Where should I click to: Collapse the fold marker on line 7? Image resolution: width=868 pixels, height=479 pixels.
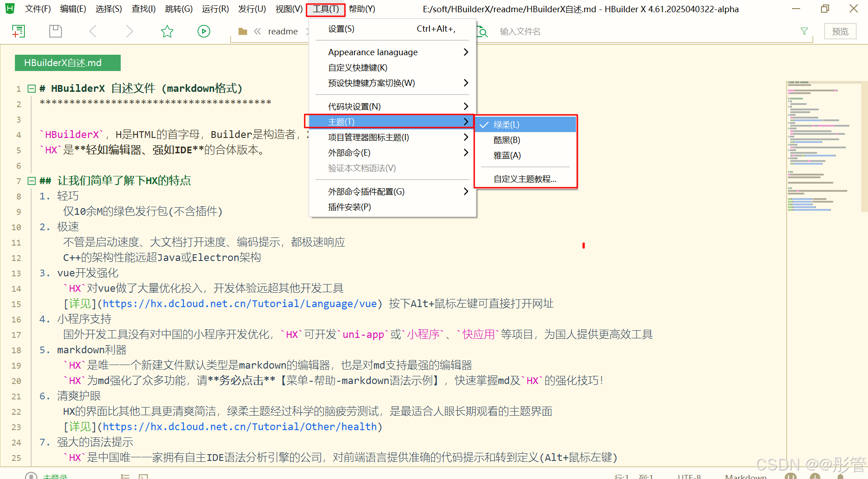pos(32,181)
